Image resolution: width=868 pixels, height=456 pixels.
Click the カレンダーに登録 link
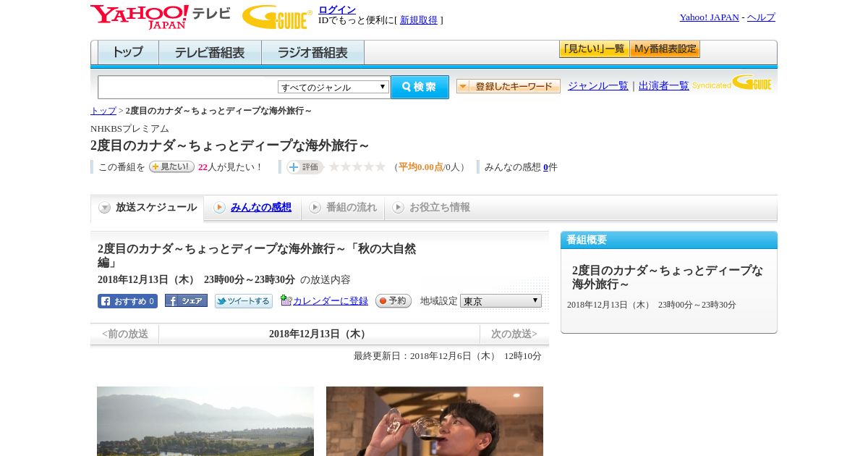click(x=331, y=301)
